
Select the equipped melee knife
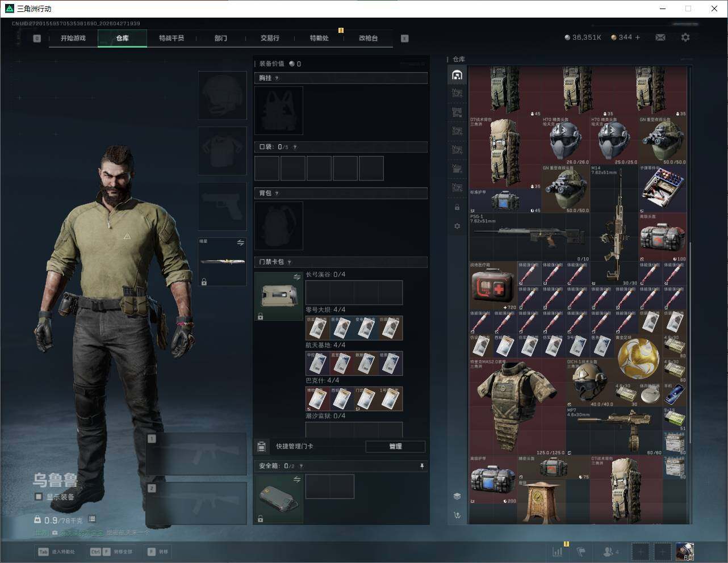point(223,262)
